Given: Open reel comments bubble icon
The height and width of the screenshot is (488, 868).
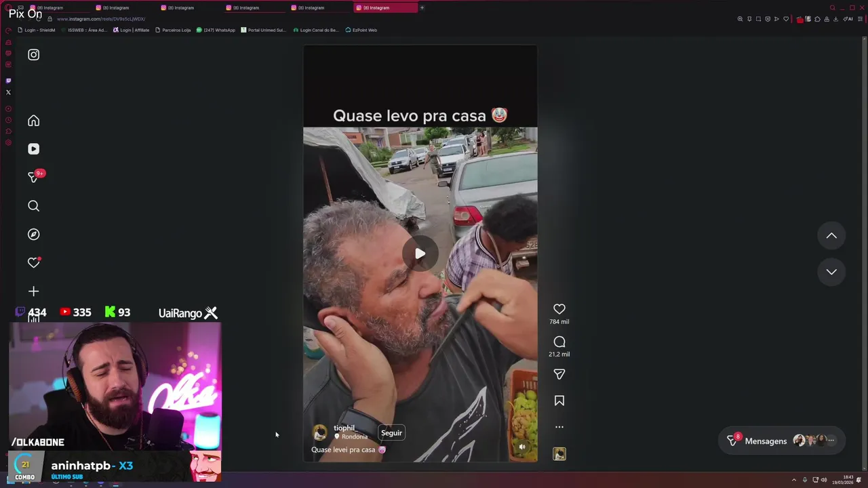Looking at the screenshot, I should [559, 342].
